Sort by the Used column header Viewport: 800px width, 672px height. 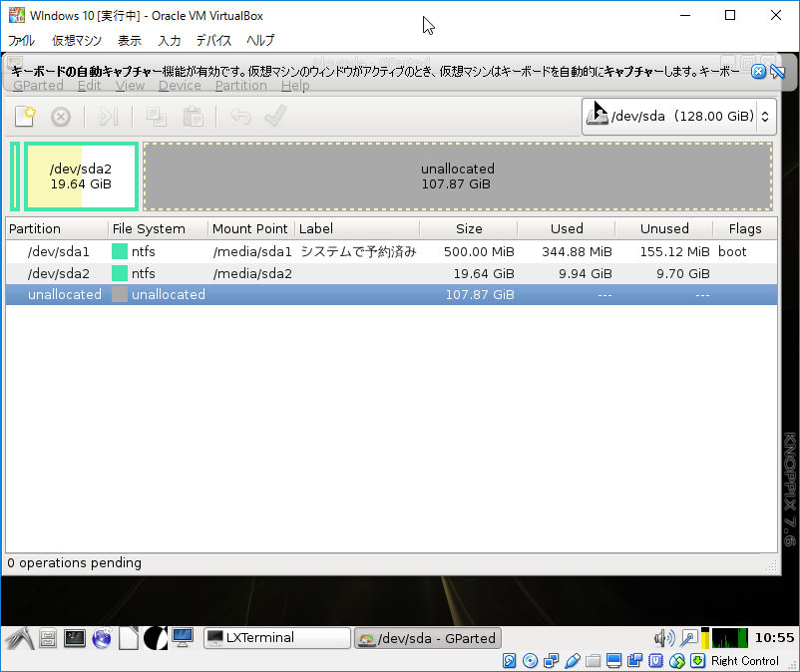coord(567,229)
